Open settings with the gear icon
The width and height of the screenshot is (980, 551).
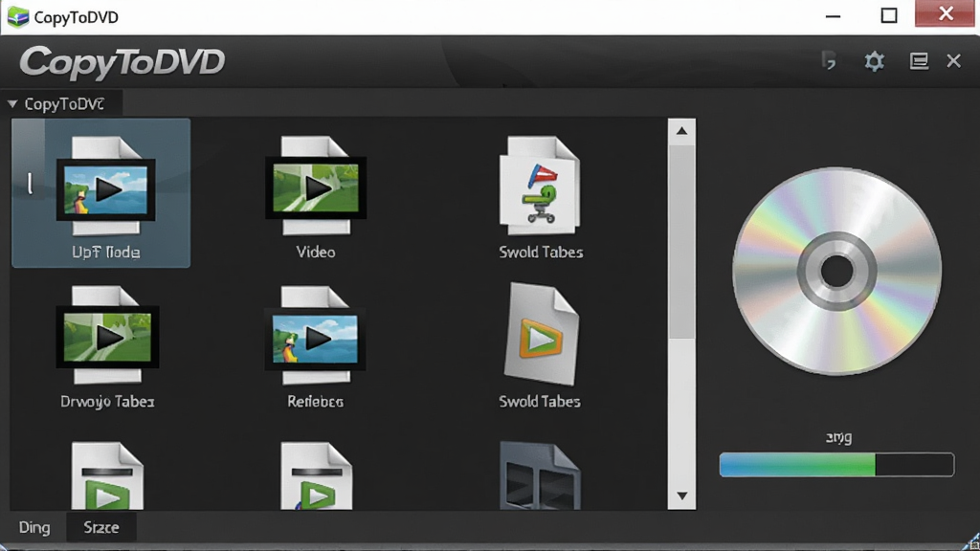click(x=874, y=61)
